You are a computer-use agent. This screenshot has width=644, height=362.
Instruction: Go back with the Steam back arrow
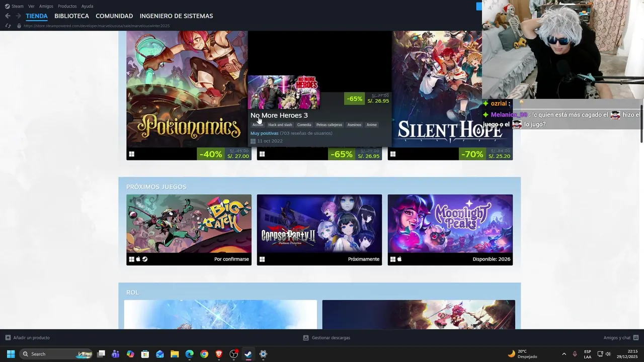click(x=8, y=16)
